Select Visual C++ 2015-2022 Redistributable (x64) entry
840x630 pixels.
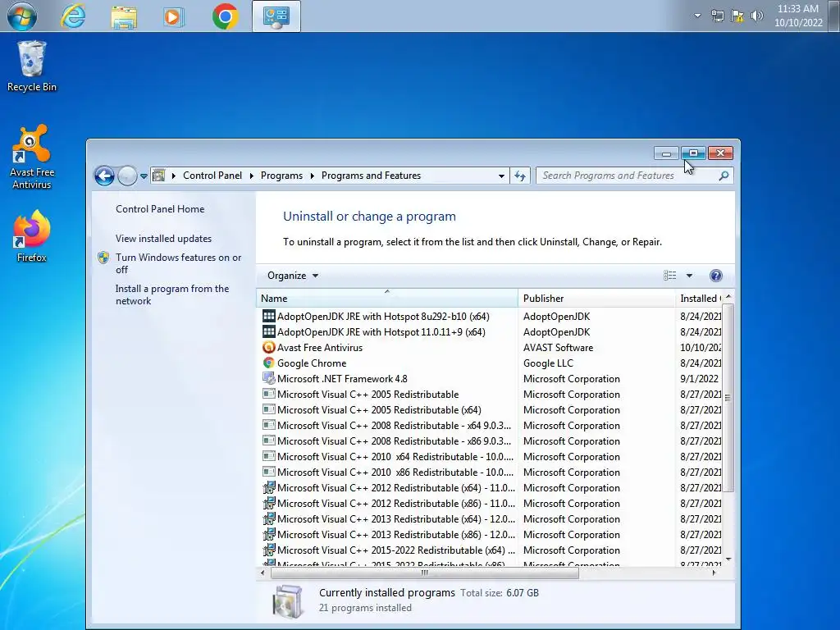coord(396,550)
